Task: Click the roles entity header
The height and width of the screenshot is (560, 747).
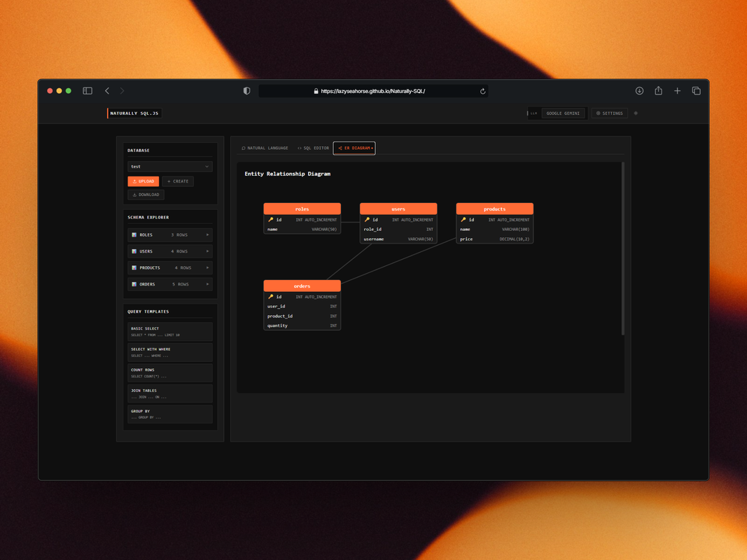Action: pyautogui.click(x=302, y=209)
